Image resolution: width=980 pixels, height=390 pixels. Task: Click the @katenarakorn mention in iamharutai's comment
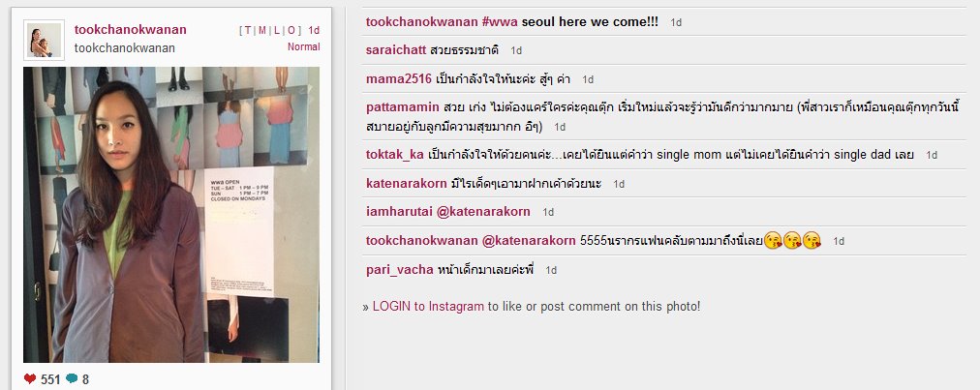pyautogui.click(x=482, y=211)
